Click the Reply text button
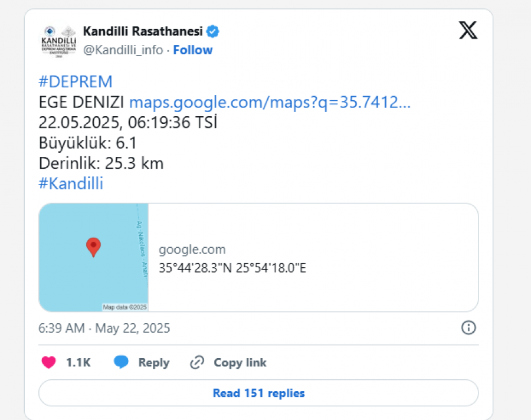Screen dimensions: 531x420 (x=154, y=362)
